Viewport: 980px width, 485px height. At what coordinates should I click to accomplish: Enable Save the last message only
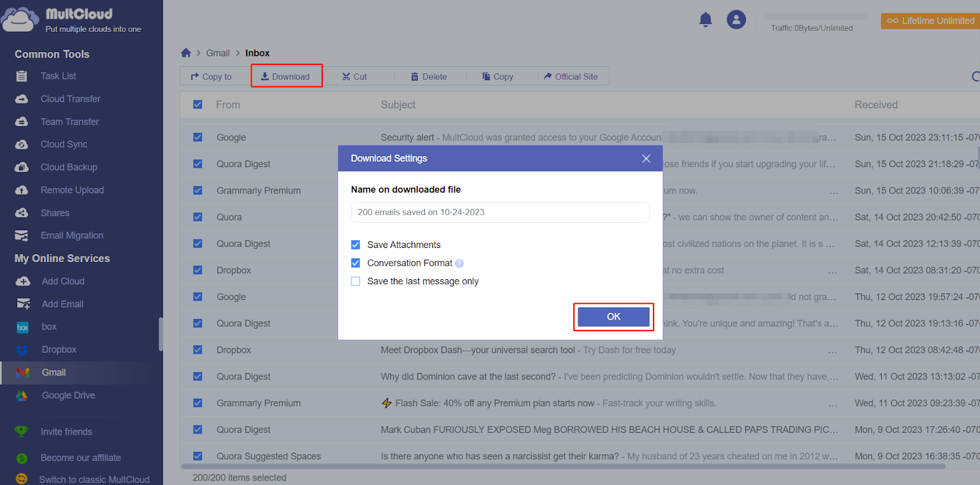point(356,282)
